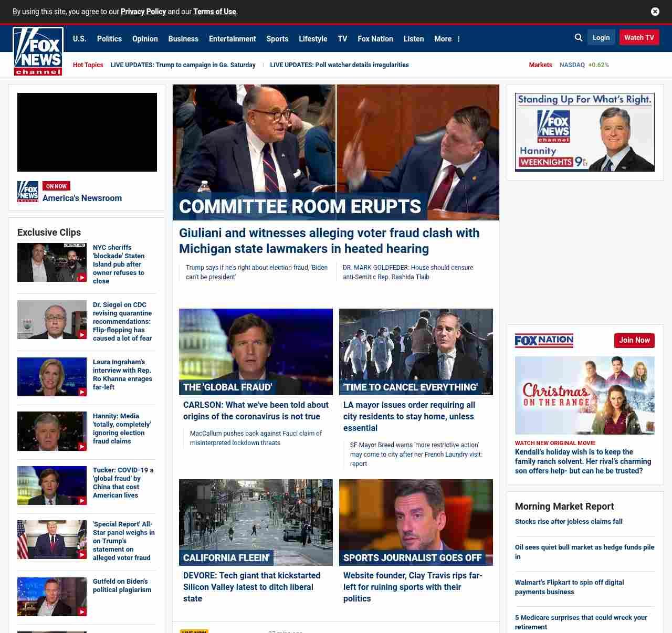Click the small Fox News logo beside On Now
Viewport: 672px width, 633px height.
28,192
